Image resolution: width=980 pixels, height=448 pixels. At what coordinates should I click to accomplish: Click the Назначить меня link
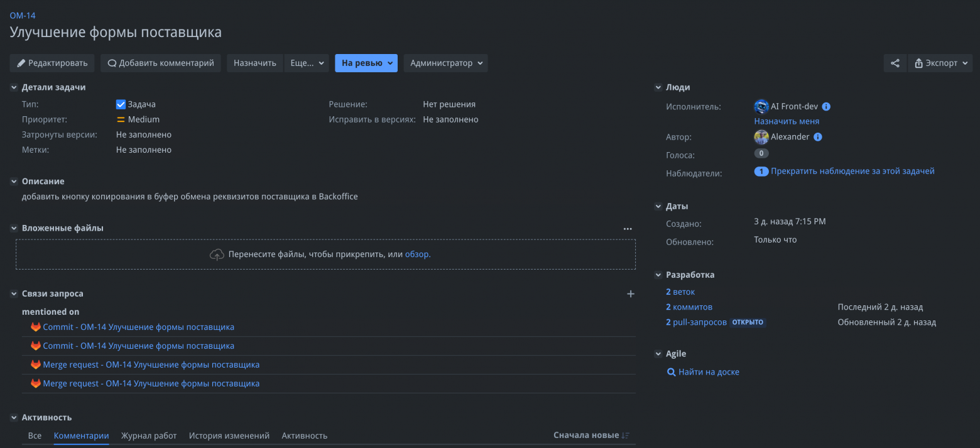point(787,121)
